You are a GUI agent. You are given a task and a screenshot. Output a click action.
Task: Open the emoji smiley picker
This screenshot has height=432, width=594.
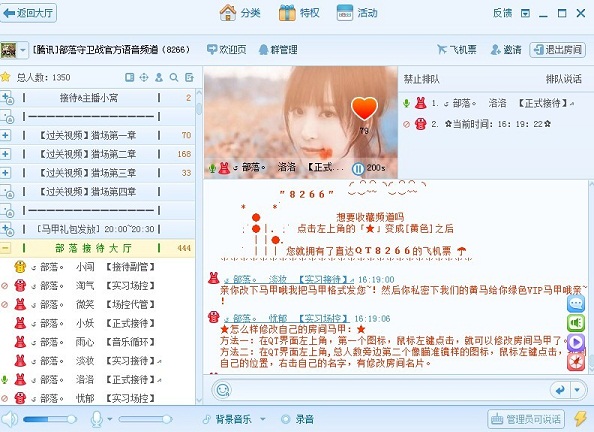222,390
